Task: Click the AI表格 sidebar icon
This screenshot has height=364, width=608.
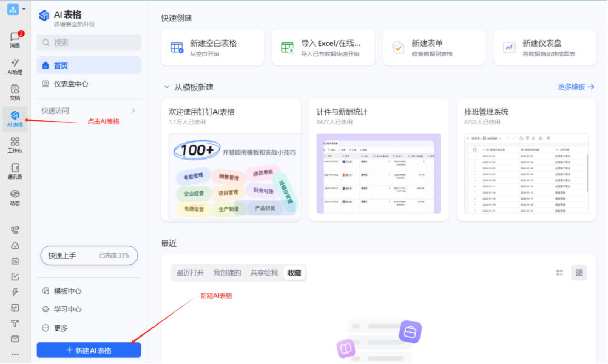Action: pos(15,118)
